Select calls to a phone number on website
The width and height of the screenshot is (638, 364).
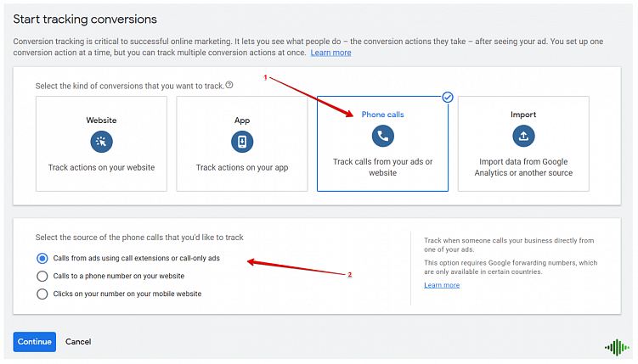(42, 277)
